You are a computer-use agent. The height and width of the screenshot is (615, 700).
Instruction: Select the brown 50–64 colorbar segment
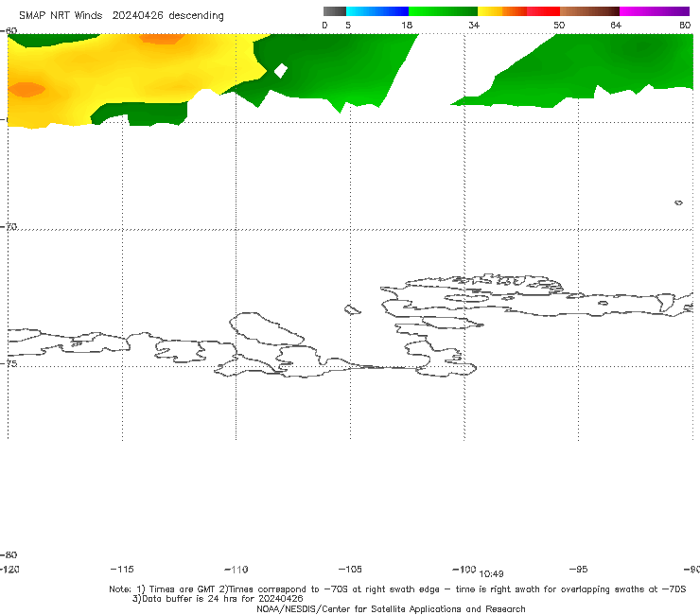tap(589, 11)
